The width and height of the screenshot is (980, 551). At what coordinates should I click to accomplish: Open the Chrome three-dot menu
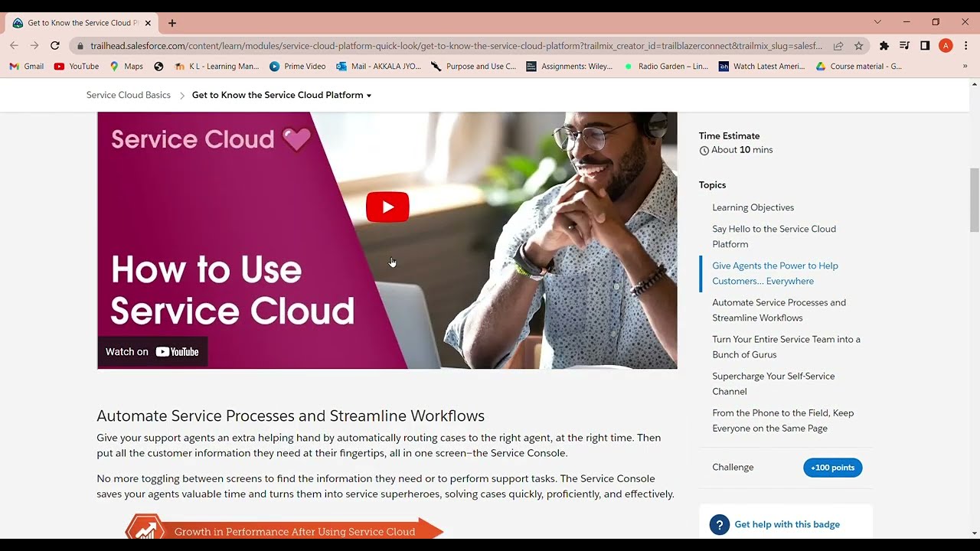click(x=966, y=46)
